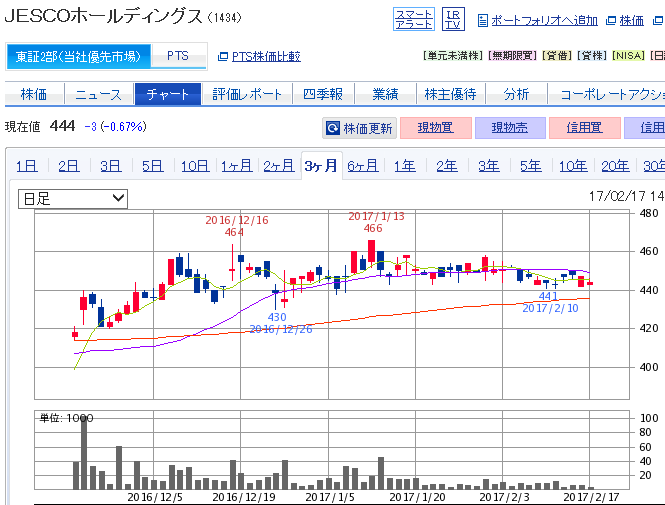Switch to the PTS market tab
Screen dimensions: 665x505
(178, 56)
